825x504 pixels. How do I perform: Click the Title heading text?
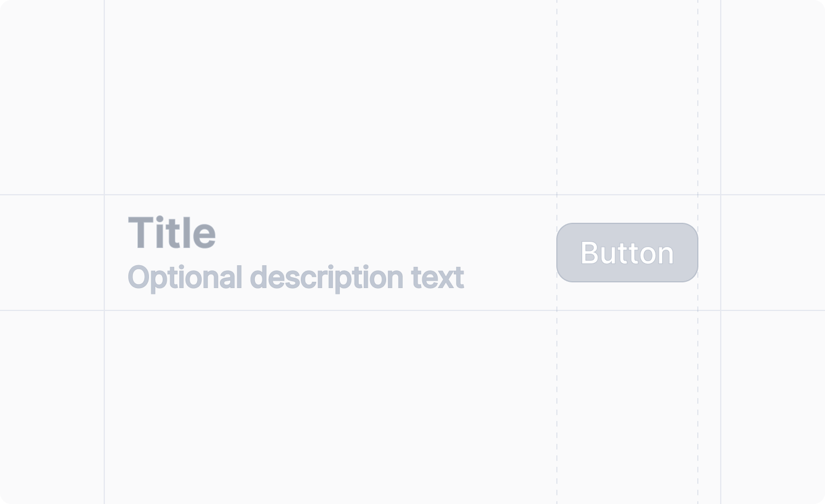coord(171,233)
